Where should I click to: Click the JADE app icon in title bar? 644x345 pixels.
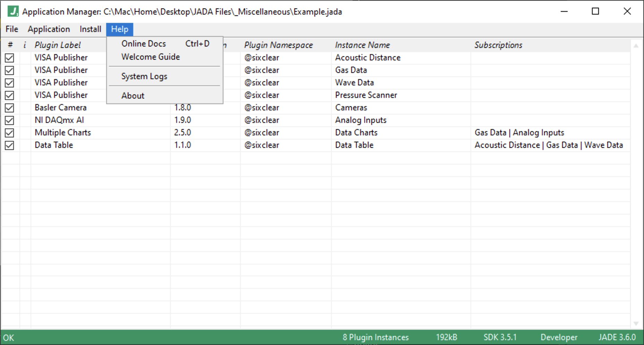click(x=13, y=11)
